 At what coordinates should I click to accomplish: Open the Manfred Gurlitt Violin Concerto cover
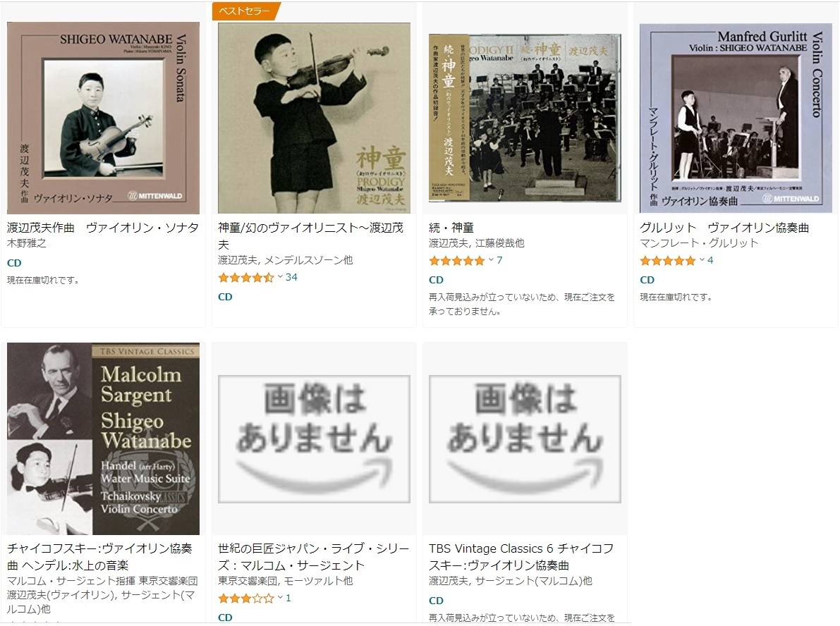(736, 118)
